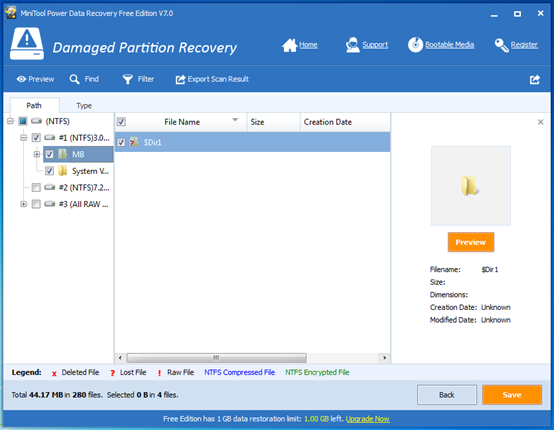
Task: Select the System V... tree label
Action: pos(90,171)
